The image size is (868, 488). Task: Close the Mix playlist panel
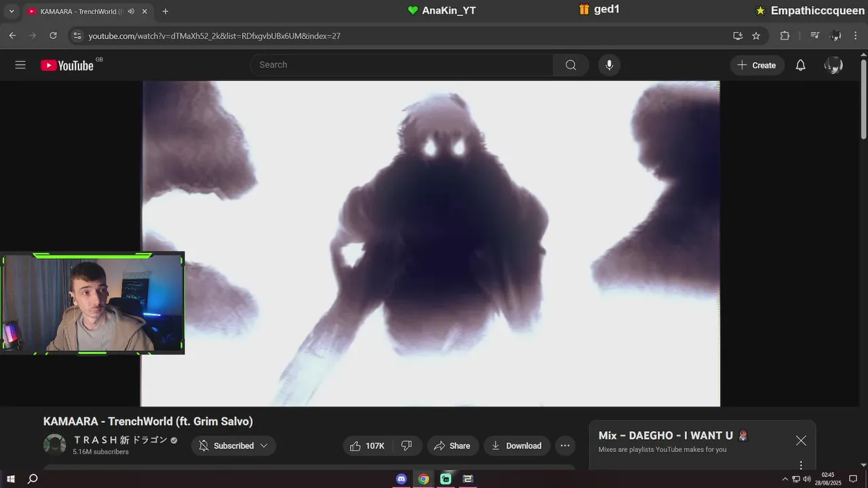tap(801, 441)
